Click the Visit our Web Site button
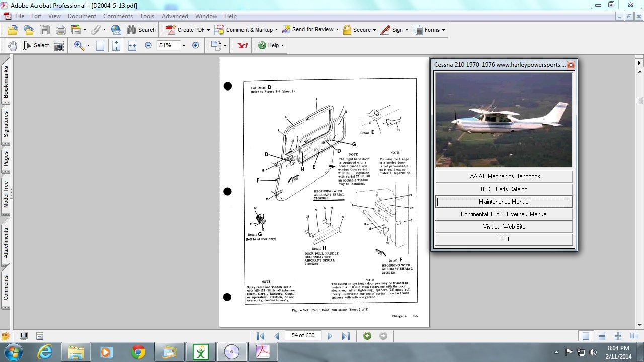Screen dimensions: 644x362 point(503,226)
